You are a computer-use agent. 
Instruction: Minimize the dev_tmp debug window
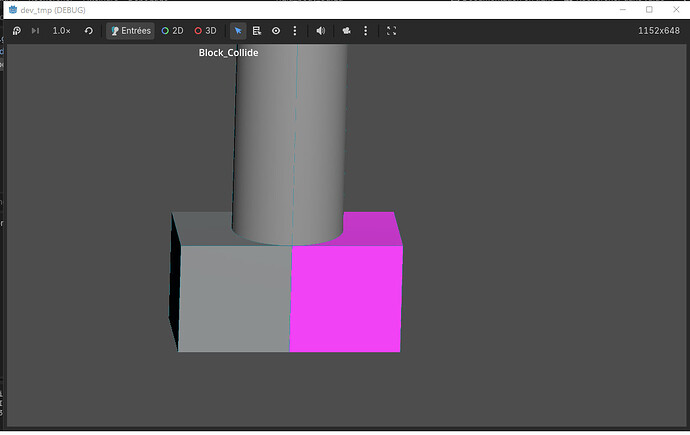[623, 10]
